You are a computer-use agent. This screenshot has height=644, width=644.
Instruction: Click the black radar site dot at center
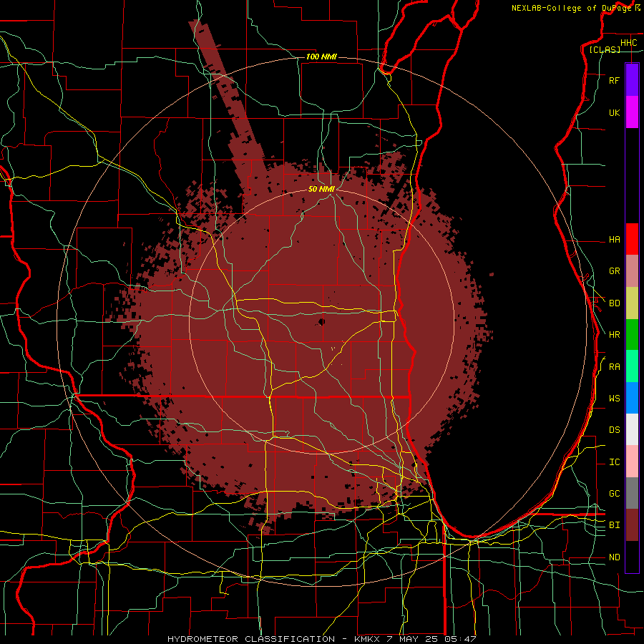(x=321, y=322)
